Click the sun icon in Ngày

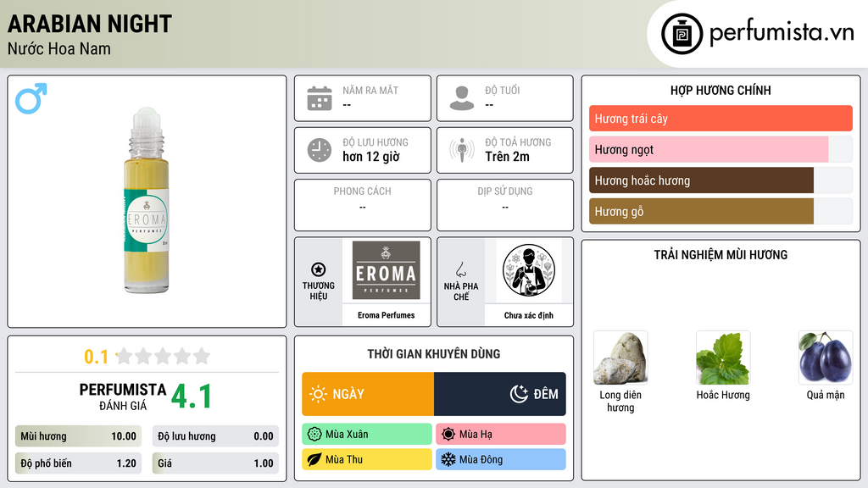318,394
